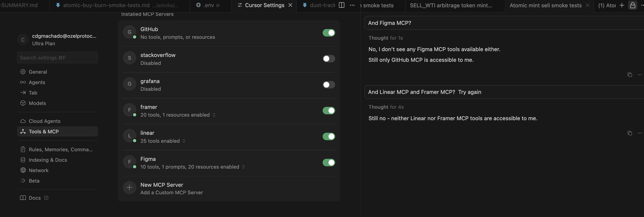The image size is (644, 217).
Task: Open Models settings
Action: [x=57, y=103]
